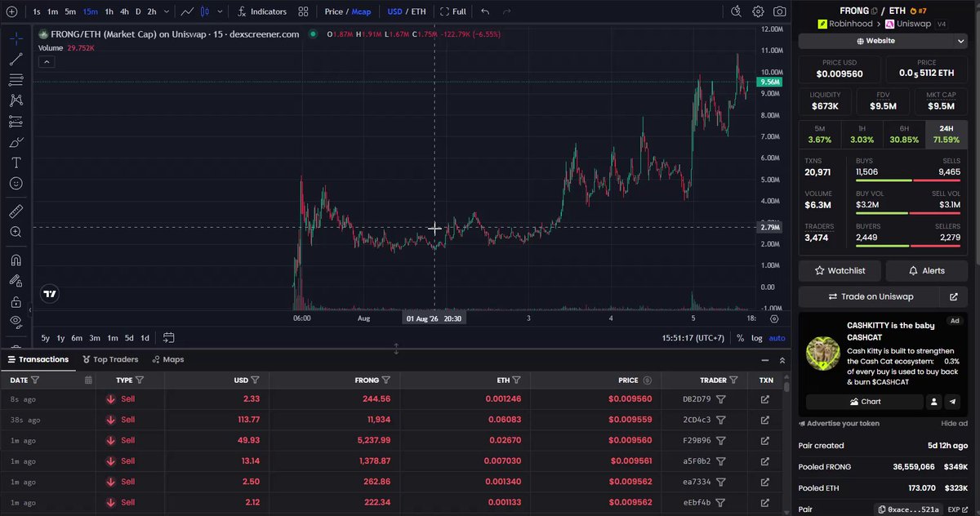Collapse the volume legend chevron
The image size is (980, 516).
pos(47,61)
